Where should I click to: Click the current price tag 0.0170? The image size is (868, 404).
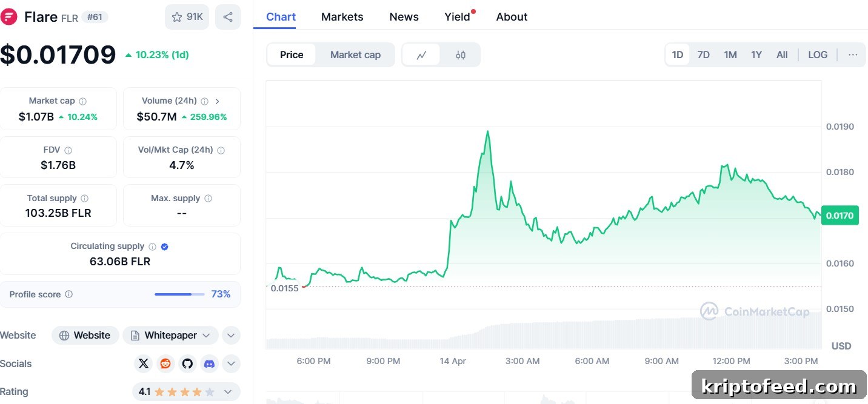point(840,216)
